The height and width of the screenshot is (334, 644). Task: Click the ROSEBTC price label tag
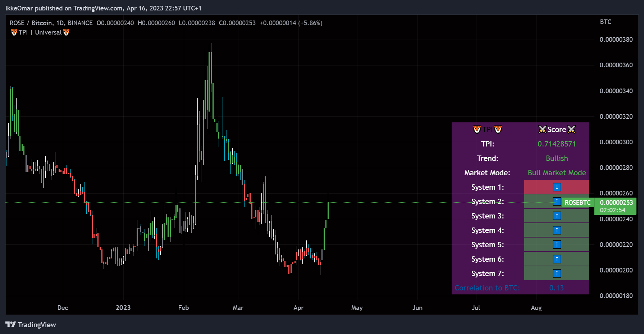click(577, 203)
